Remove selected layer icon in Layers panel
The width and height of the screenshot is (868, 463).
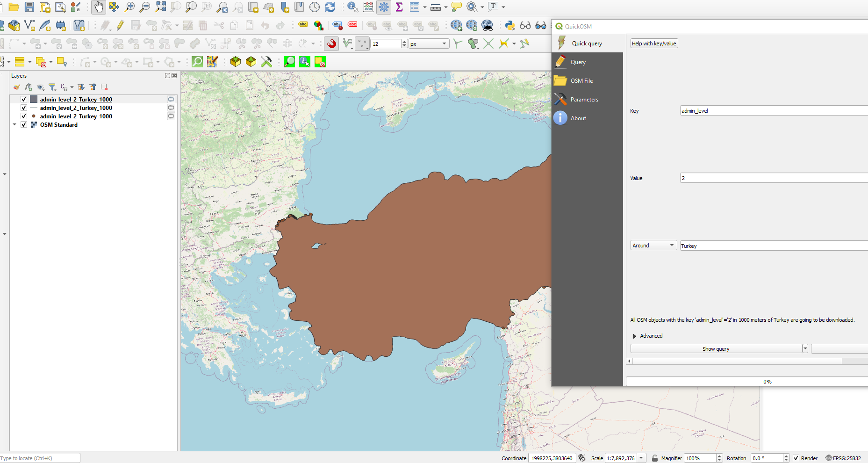click(x=104, y=87)
